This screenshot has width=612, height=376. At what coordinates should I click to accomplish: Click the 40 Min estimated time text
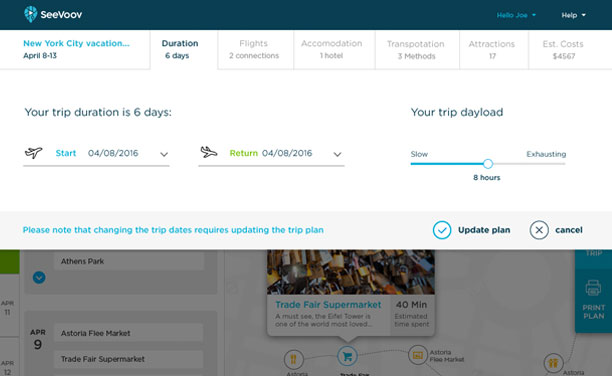[411, 305]
